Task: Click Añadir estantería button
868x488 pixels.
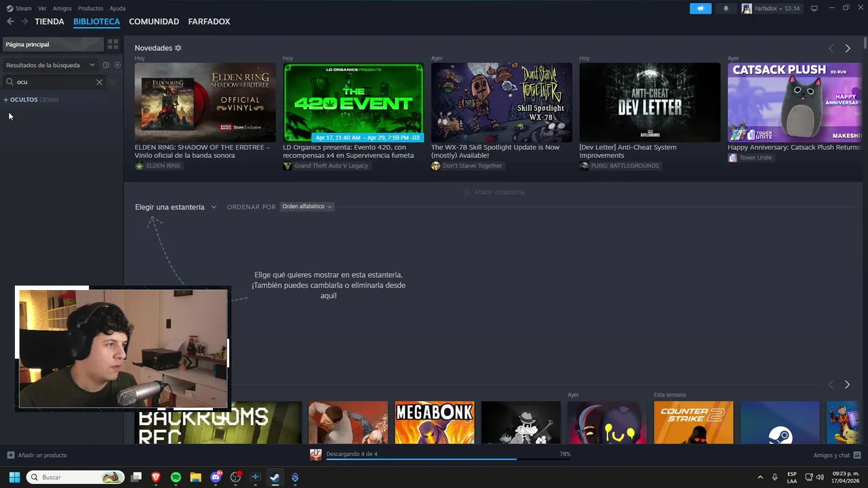Action: 494,192
